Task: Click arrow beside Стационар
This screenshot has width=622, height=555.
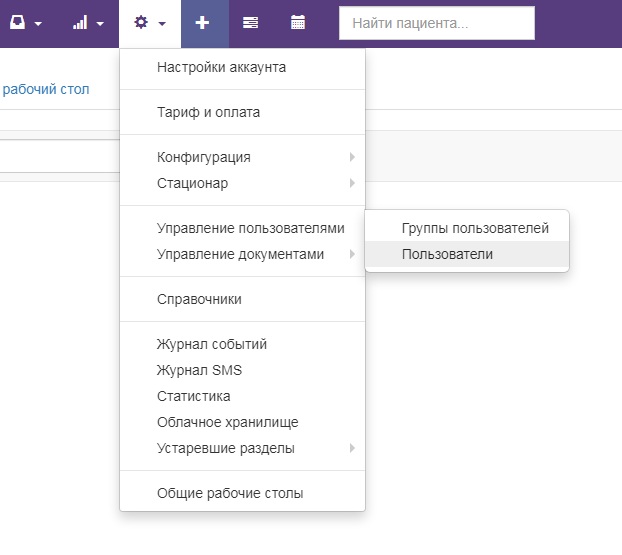Action: pos(352,183)
